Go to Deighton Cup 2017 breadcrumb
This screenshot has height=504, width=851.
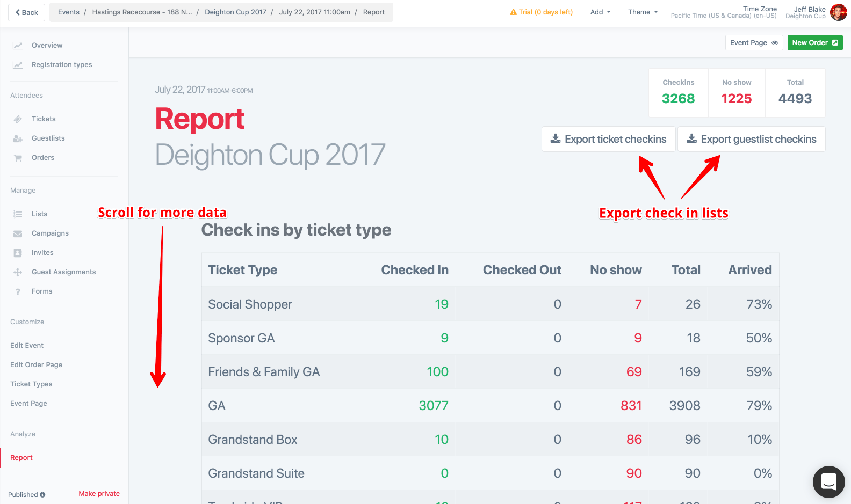coord(235,12)
